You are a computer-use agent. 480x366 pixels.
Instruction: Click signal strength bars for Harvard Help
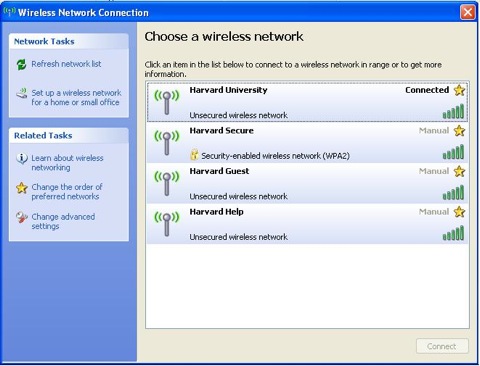click(453, 233)
